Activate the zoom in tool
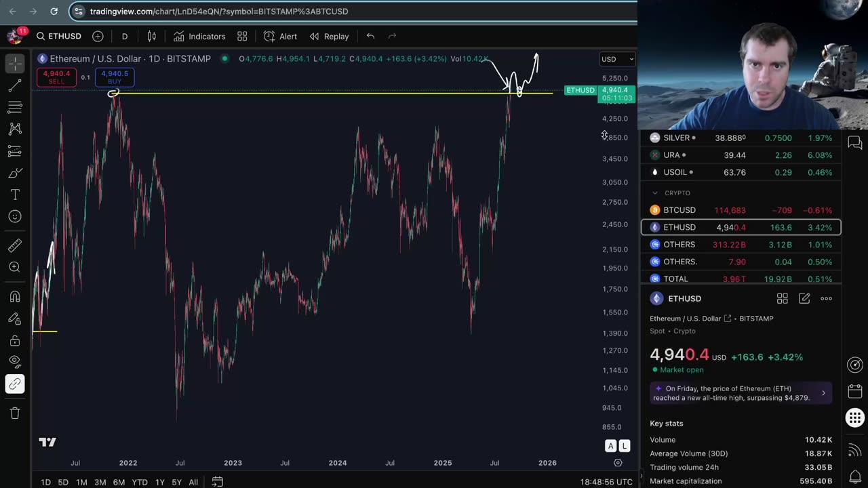Screen dimensions: 868x488 click(x=15, y=267)
